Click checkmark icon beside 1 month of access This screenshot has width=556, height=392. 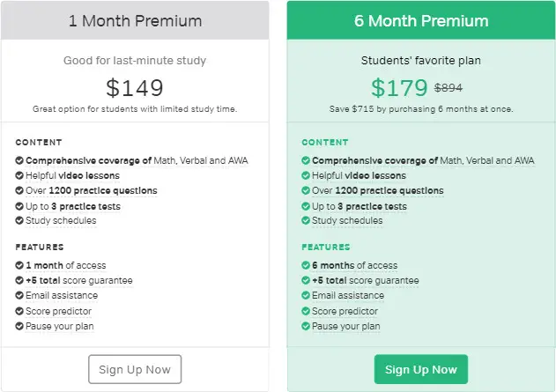click(x=19, y=265)
